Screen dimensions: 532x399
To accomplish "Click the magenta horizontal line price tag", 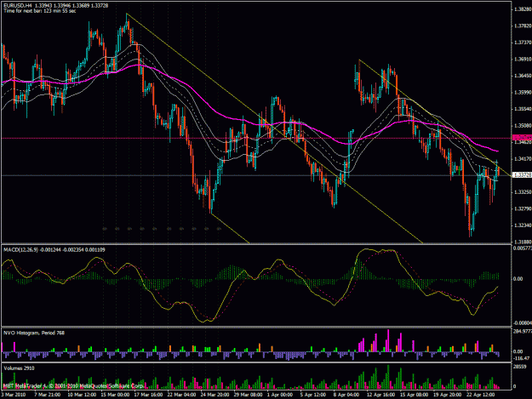I will [522, 138].
